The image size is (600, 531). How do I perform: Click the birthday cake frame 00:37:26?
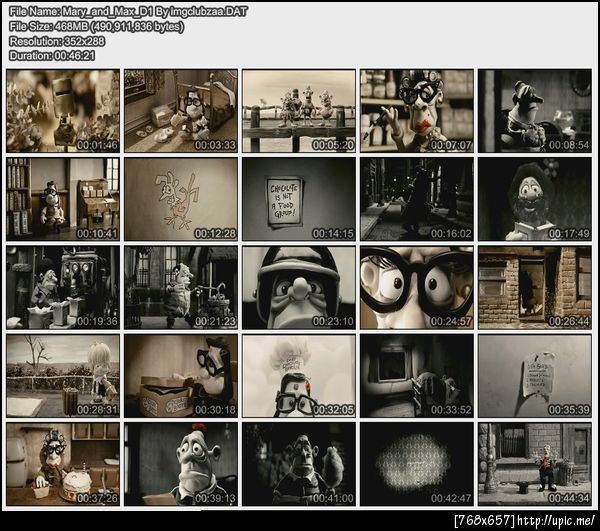click(x=63, y=464)
